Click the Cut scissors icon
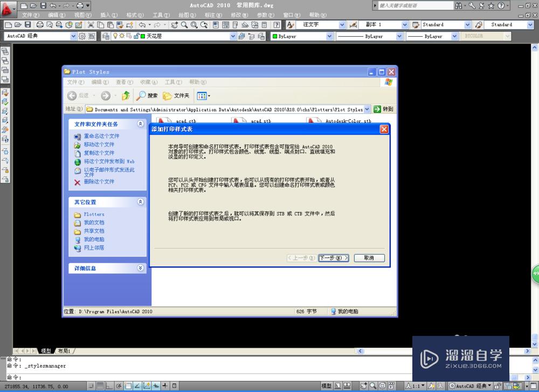The height and width of the screenshot is (392, 539). pos(91,25)
